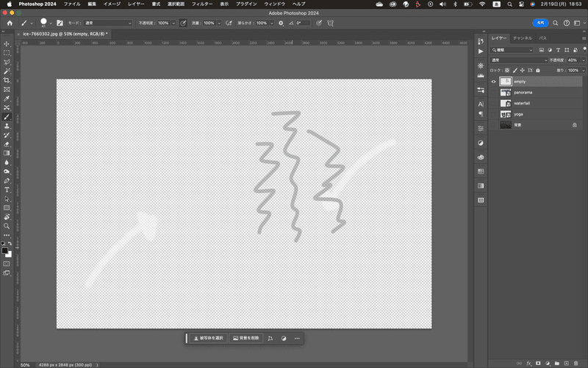Toggle layer filtering on or off

[584, 49]
